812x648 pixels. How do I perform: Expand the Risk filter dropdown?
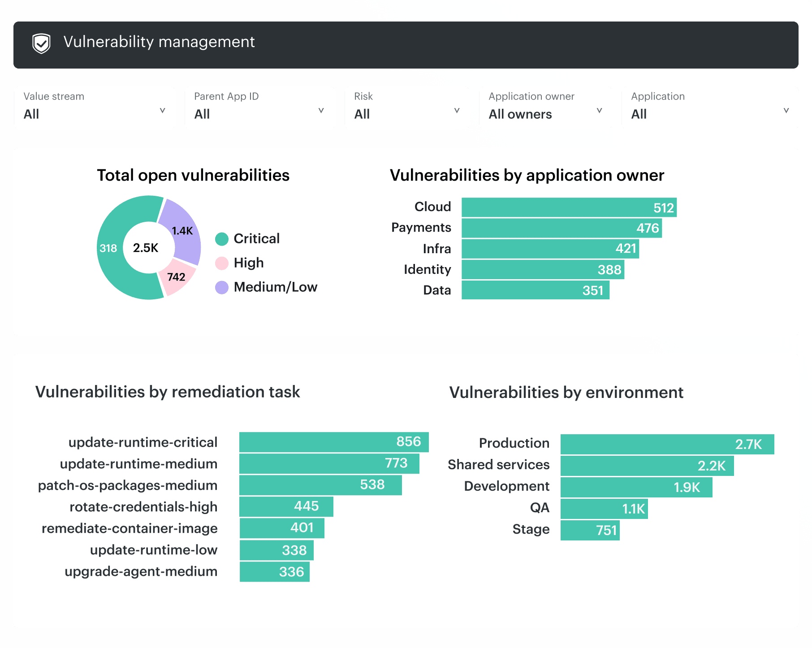click(x=406, y=107)
